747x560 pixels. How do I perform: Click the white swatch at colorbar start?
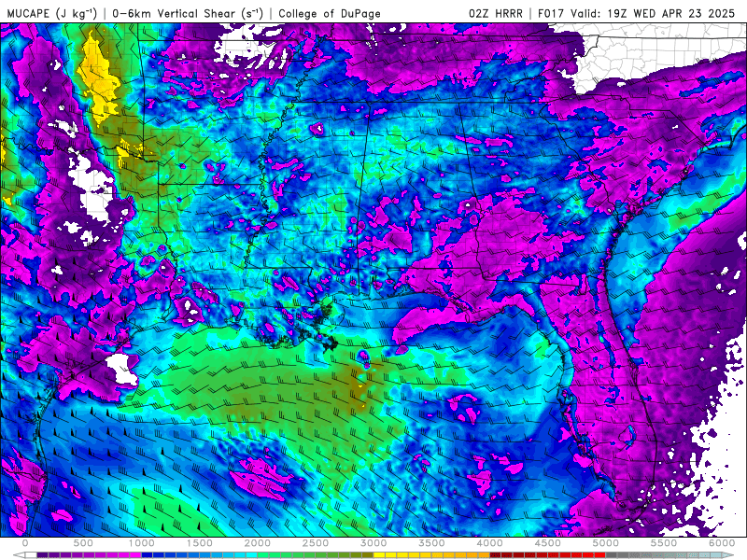pyautogui.click(x=31, y=555)
